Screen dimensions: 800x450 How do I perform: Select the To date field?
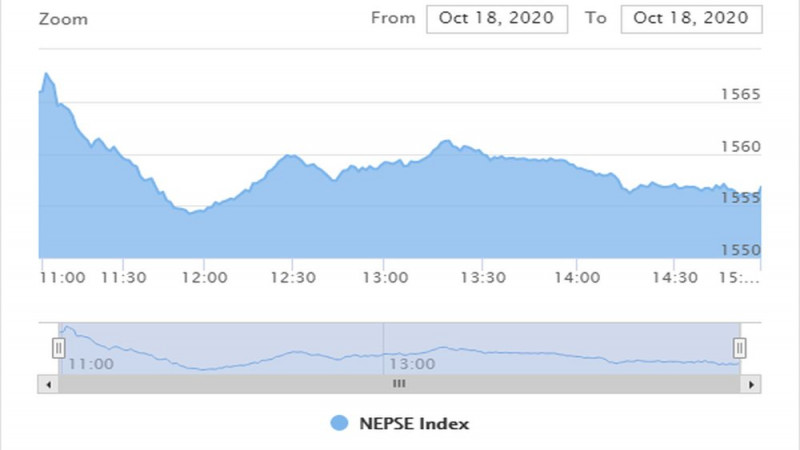coord(691,19)
